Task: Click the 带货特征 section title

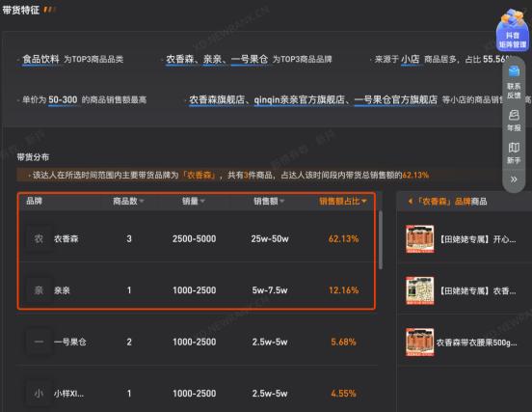Action: 21,10
